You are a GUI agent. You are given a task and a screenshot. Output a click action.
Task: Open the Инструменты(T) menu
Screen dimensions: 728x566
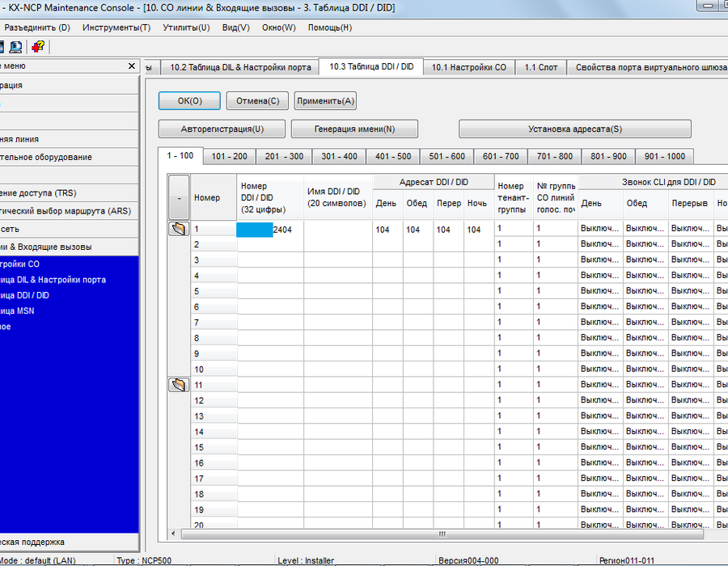116,27
